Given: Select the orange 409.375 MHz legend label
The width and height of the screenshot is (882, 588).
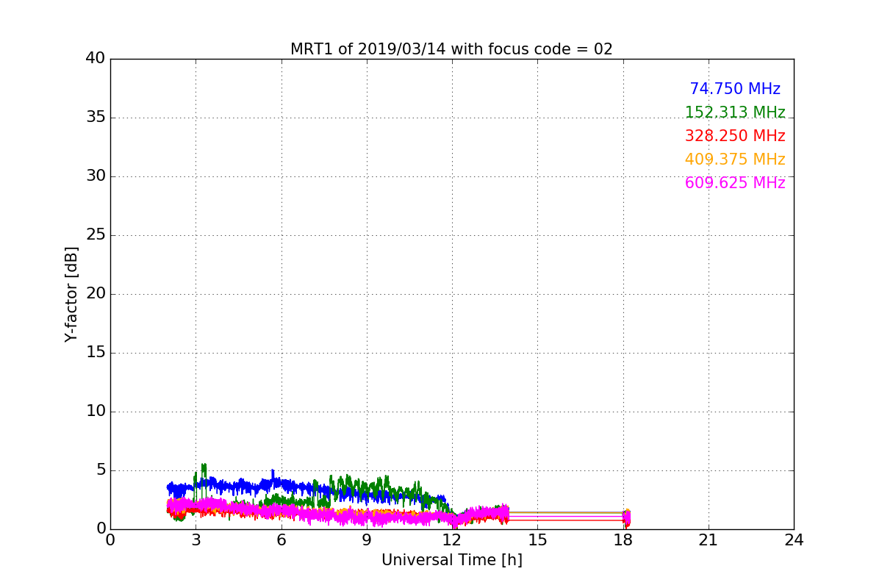Looking at the screenshot, I should 735,159.
